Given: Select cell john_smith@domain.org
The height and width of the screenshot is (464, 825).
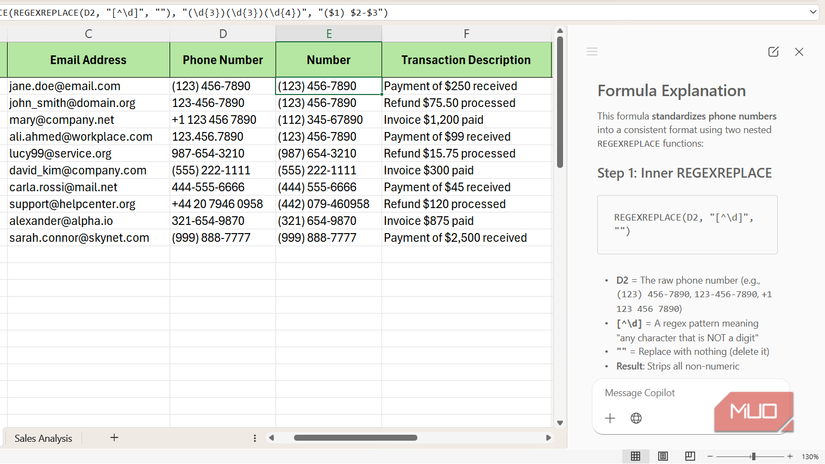Looking at the screenshot, I should click(88, 103).
